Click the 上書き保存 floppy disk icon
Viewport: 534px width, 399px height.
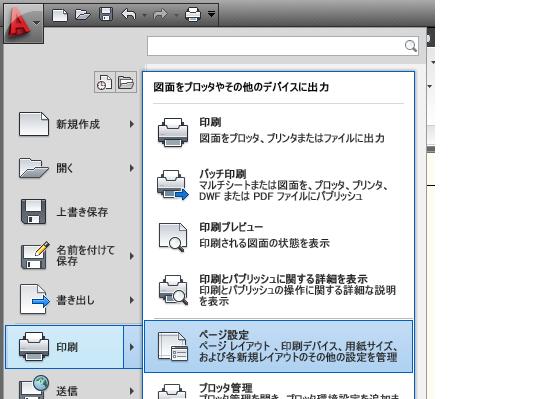(33, 212)
